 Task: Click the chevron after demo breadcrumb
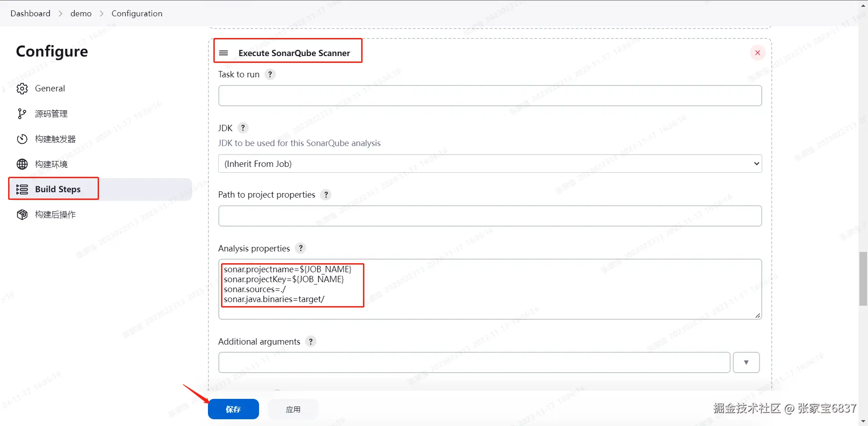click(x=102, y=14)
